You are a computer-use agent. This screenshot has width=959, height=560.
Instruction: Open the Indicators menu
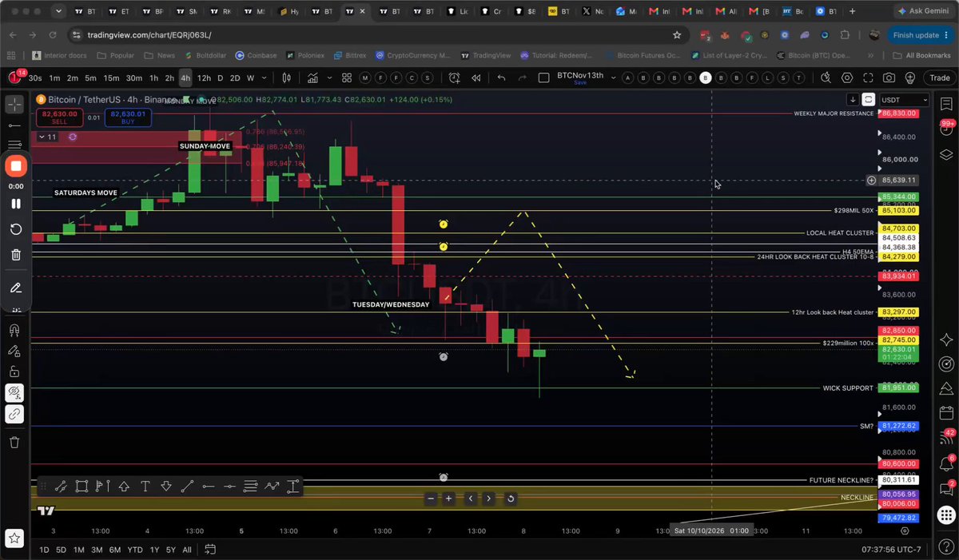pyautogui.click(x=312, y=77)
